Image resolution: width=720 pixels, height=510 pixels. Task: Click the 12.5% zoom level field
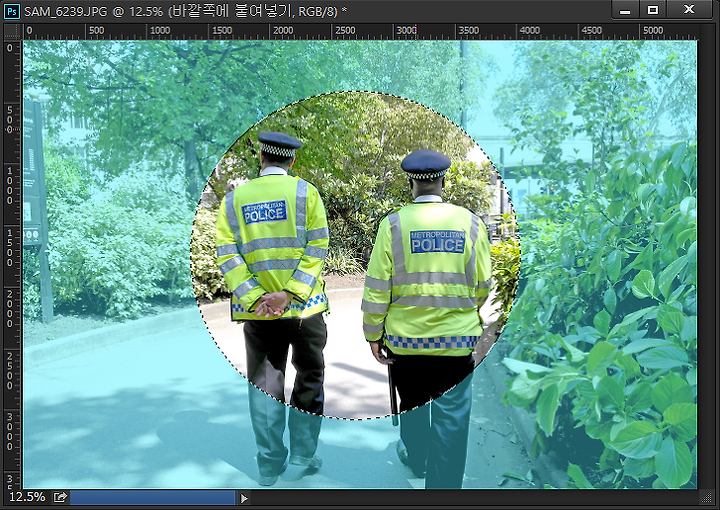coord(27,497)
